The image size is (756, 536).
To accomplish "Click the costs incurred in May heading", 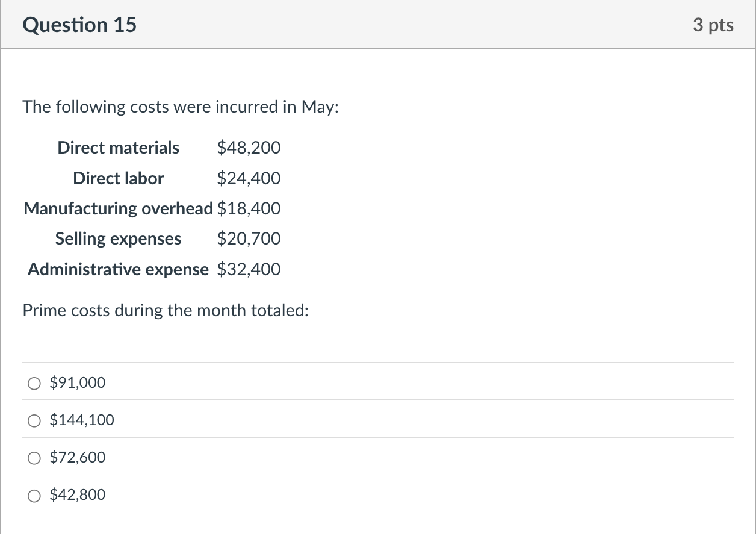I will [181, 107].
